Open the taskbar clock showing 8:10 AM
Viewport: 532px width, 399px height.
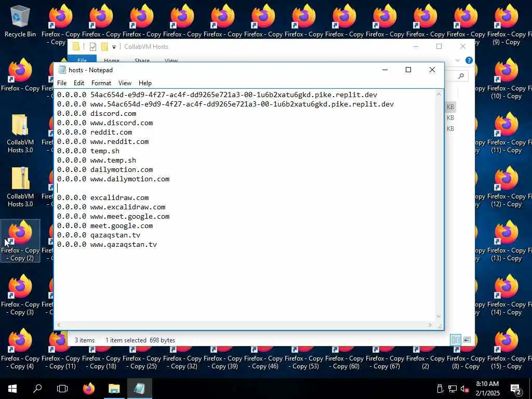(487, 389)
